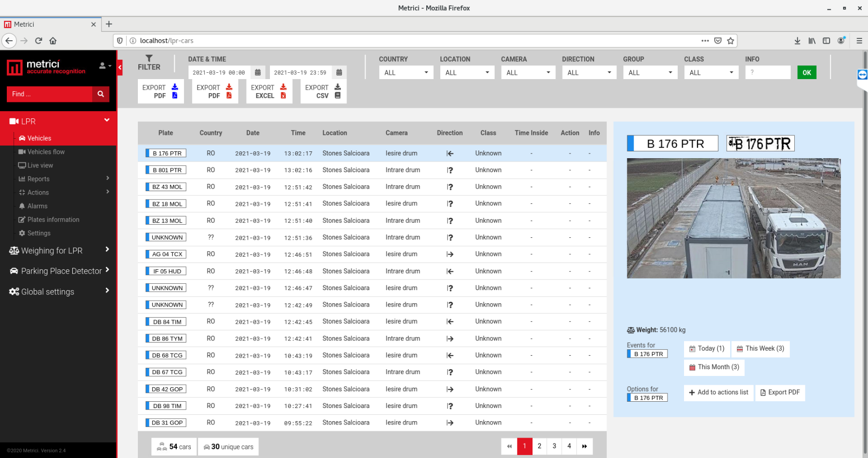Screen dimensions: 868x458
Task: Click the search magnifier button in sidebar
Action: point(101,94)
